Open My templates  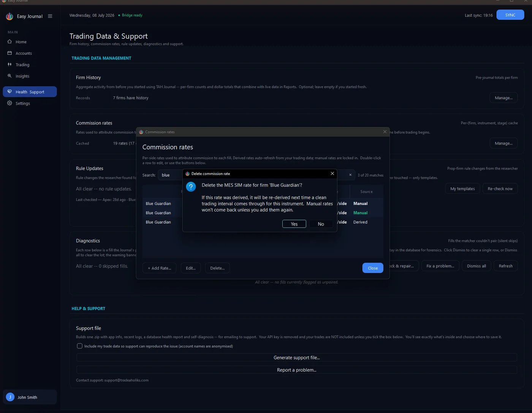[462, 189]
